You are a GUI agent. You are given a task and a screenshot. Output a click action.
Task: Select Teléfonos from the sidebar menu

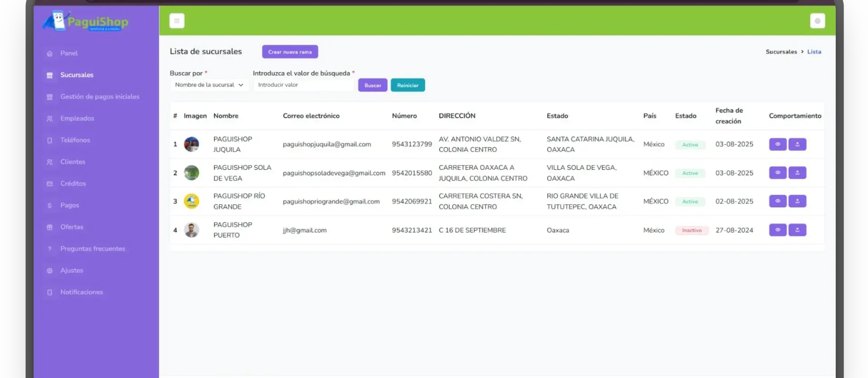75,140
